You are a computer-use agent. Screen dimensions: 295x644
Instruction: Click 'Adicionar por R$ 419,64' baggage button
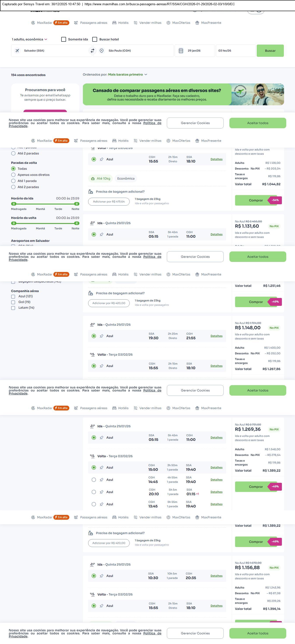[109, 201]
